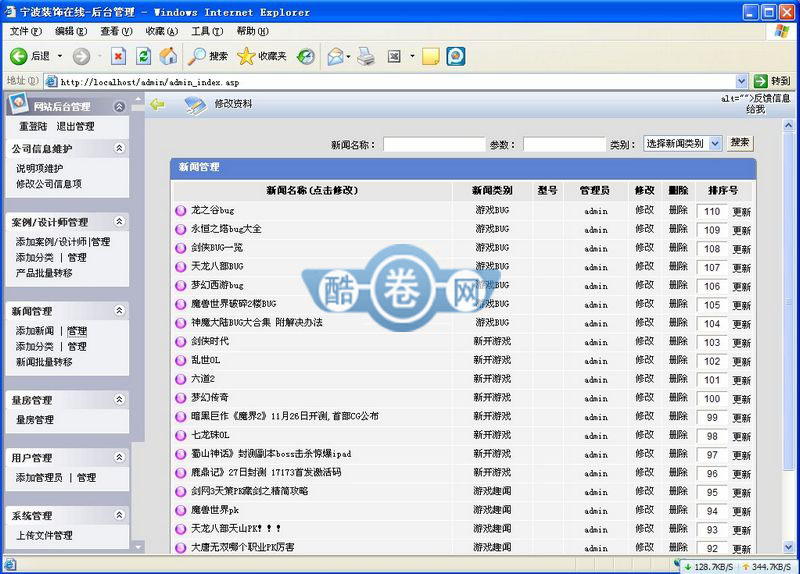Collapse the 新闻管理 sidebar section
800x574 pixels.
click(119, 310)
